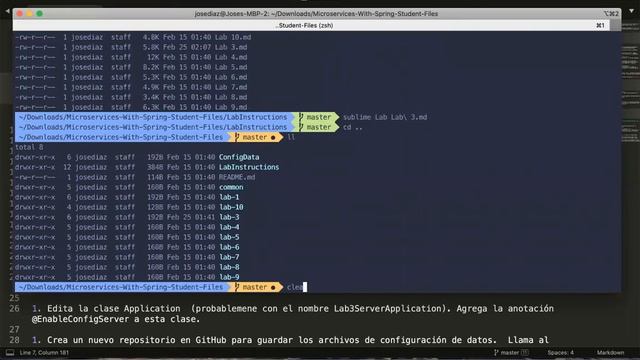Click the 'clea' text at the cursor prompt
640x360 pixels.
[x=295, y=287]
